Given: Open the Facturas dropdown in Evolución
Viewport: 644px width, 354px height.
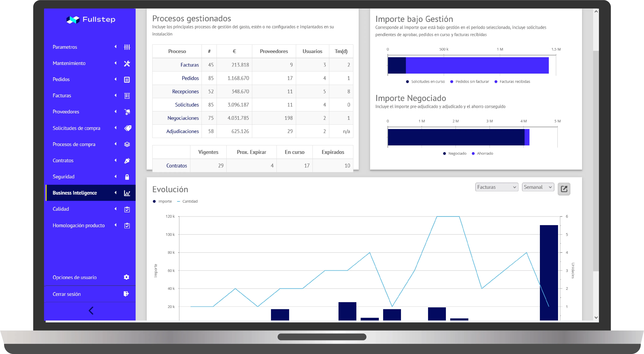Looking at the screenshot, I should [x=496, y=187].
